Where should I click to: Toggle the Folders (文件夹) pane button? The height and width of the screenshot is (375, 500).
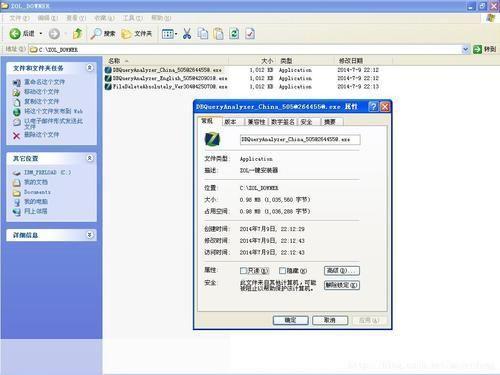[136, 33]
